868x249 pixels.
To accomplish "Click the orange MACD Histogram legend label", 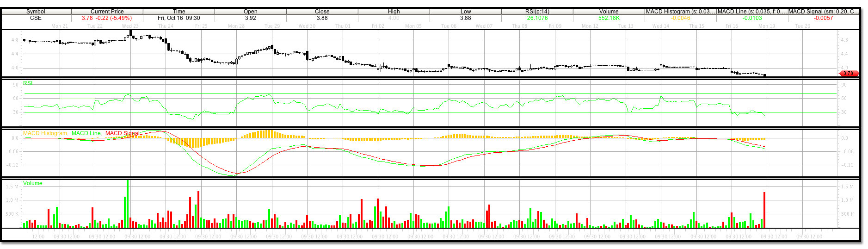I will pyautogui.click(x=45, y=133).
